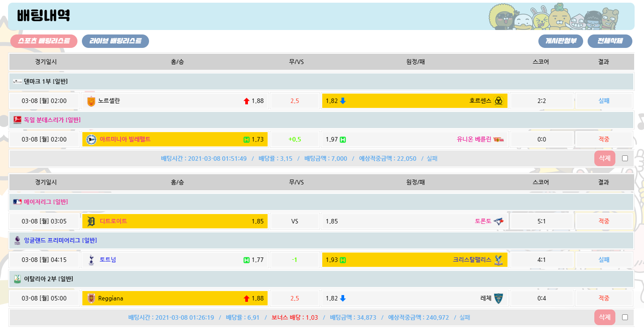Click the Horsens team logo icon
644x330 pixels.
(499, 101)
